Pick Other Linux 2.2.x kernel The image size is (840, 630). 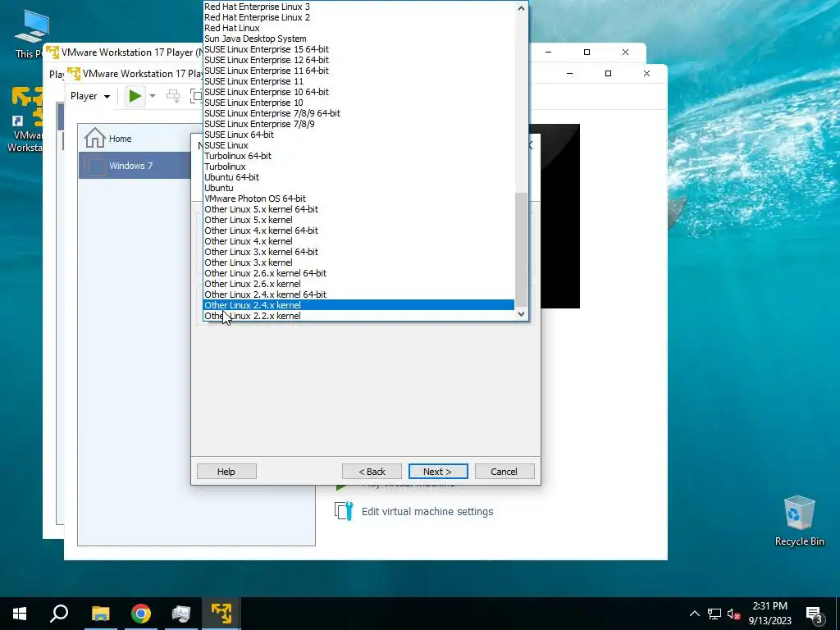pos(359,316)
